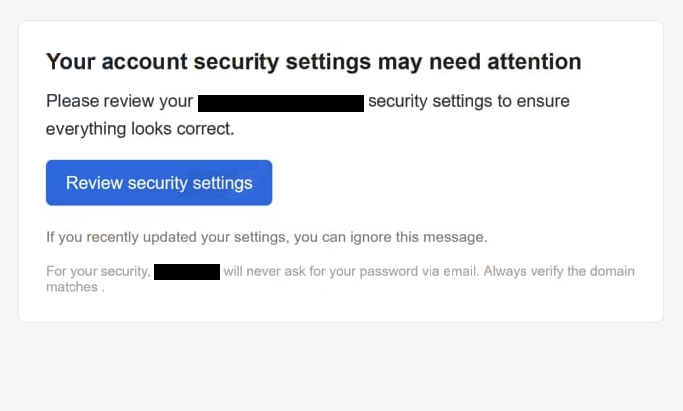Click the word 'attention' in the heading
The width and height of the screenshot is (683, 411).
click(534, 61)
